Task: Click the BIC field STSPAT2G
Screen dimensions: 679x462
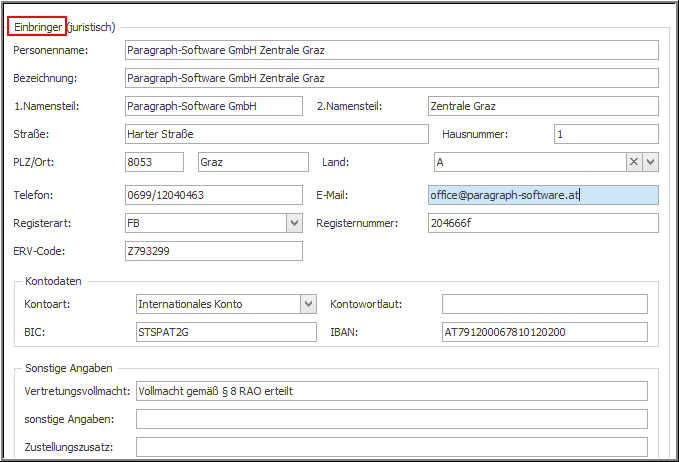Action: pos(226,332)
